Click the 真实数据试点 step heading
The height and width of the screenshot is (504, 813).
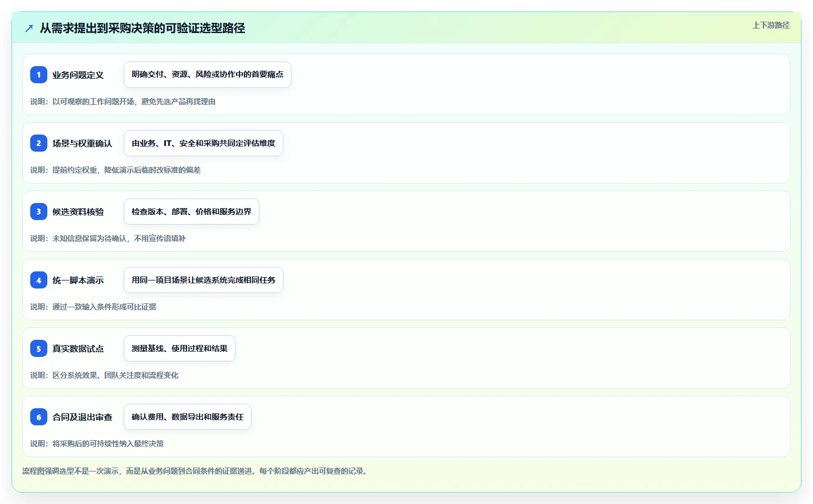coord(78,348)
